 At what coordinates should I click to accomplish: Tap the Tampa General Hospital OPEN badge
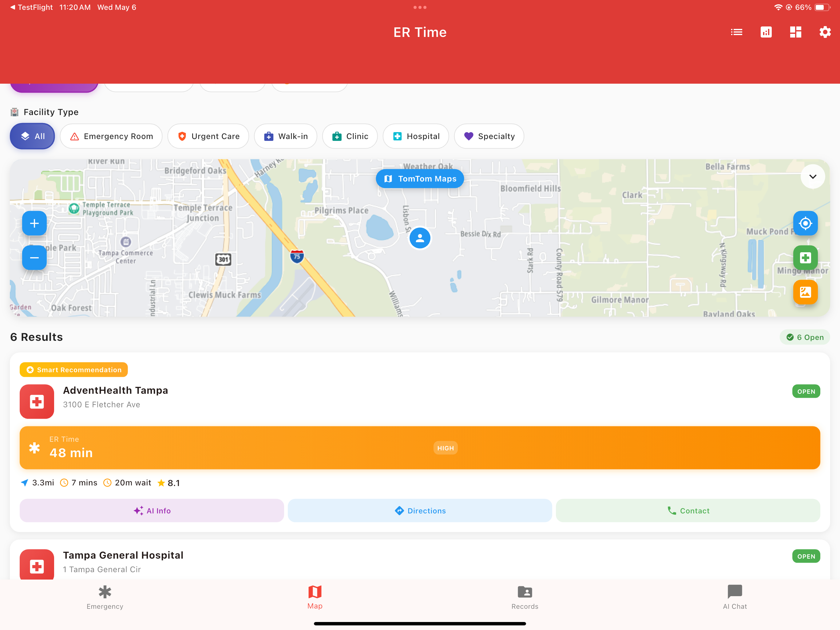tap(806, 557)
